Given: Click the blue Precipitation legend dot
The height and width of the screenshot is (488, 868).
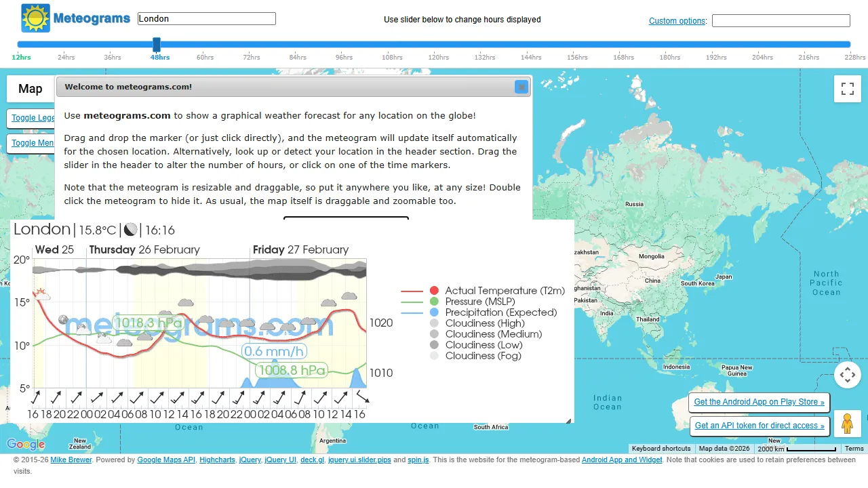Looking at the screenshot, I should 434,312.
